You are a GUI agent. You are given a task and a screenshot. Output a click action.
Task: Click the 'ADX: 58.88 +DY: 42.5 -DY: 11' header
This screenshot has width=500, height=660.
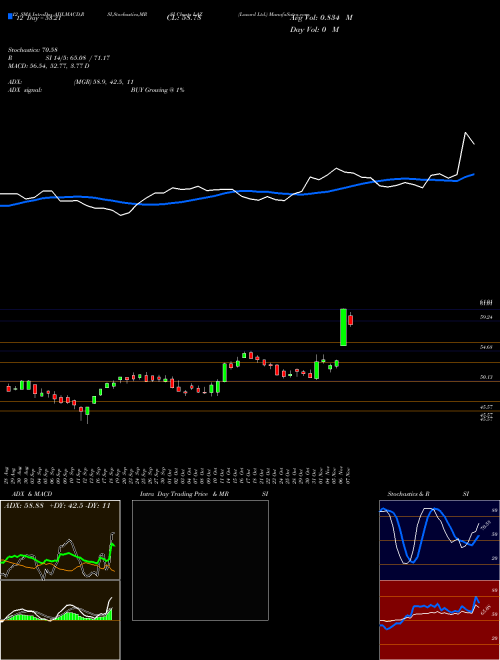[57, 506]
